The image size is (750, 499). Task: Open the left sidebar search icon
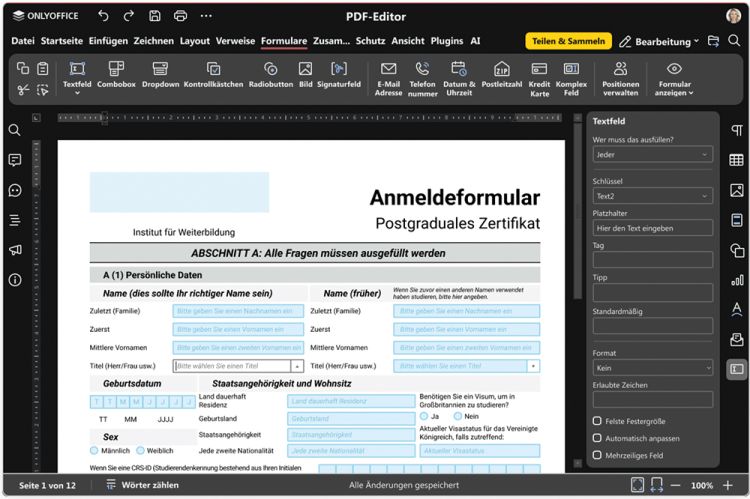[15, 130]
